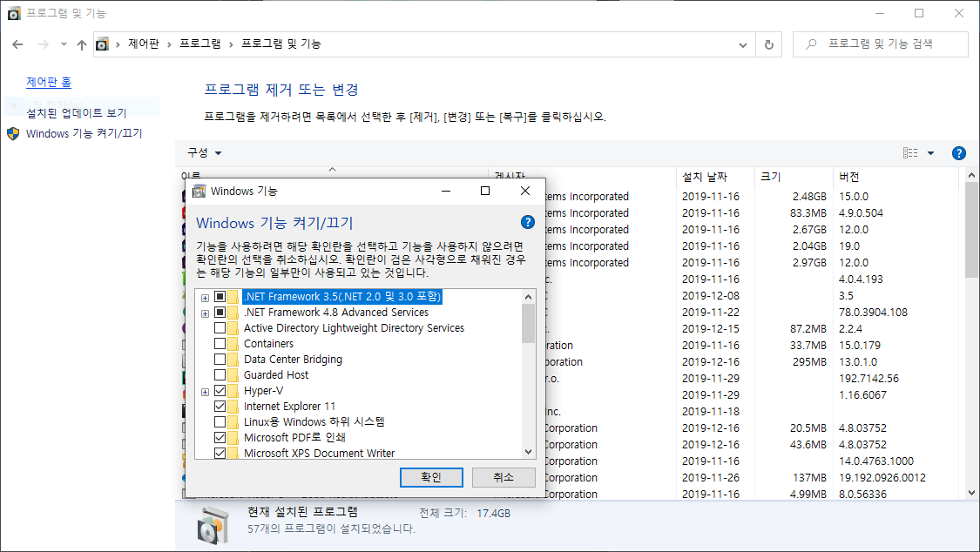Open recent locations dropdown arrow

click(64, 44)
